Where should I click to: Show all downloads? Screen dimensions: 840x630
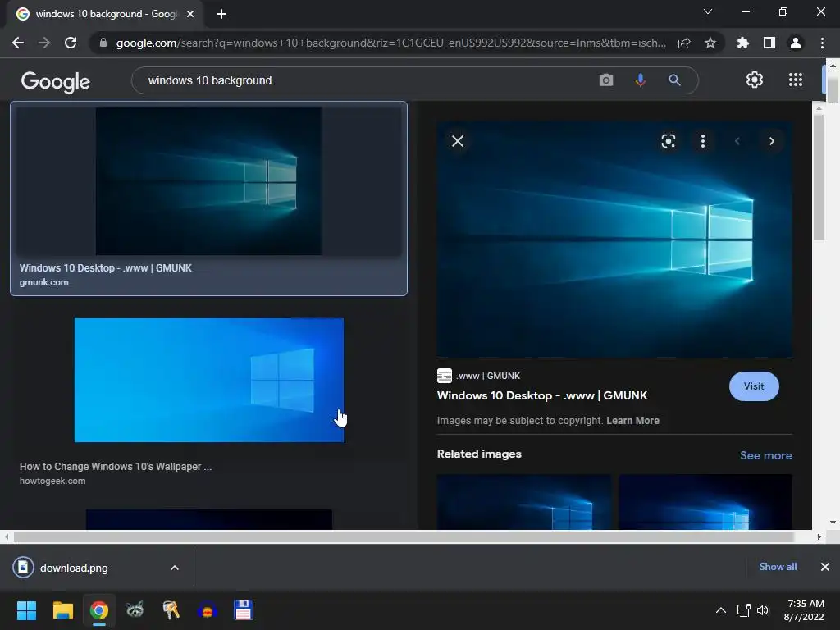pos(778,567)
